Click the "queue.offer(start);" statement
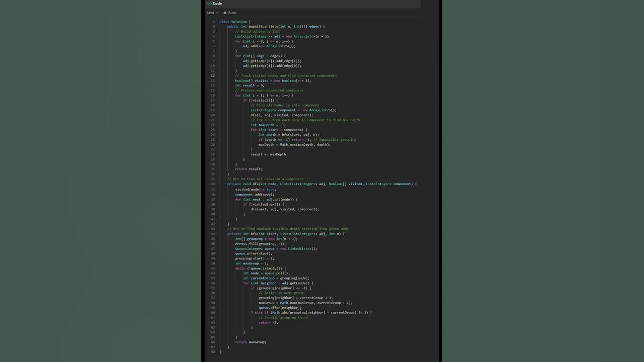The image size is (644, 362). [254, 253]
